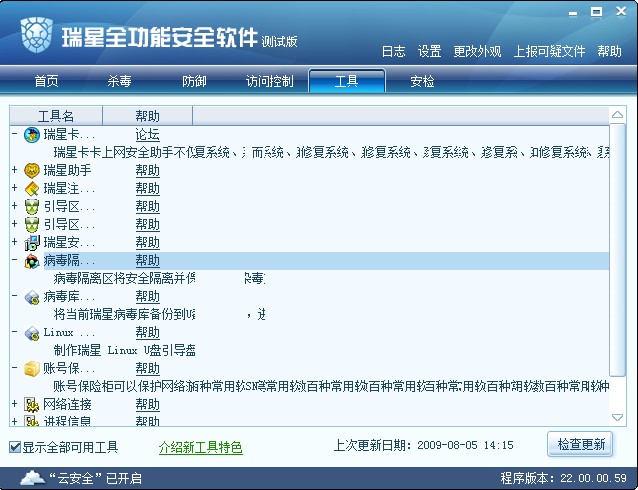Select the 瑞星助手 tool name

tap(68, 171)
